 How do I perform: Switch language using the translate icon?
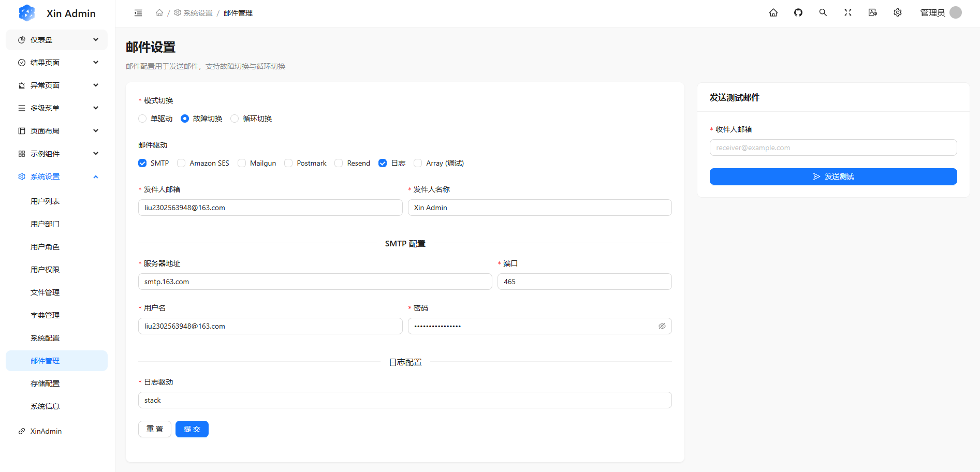coord(873,12)
